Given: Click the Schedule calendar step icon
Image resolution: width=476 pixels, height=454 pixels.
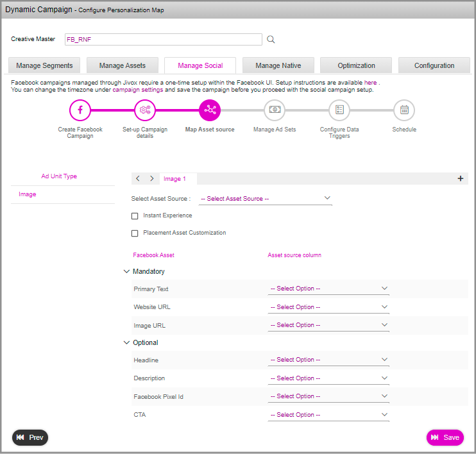Looking at the screenshot, I should [404, 110].
